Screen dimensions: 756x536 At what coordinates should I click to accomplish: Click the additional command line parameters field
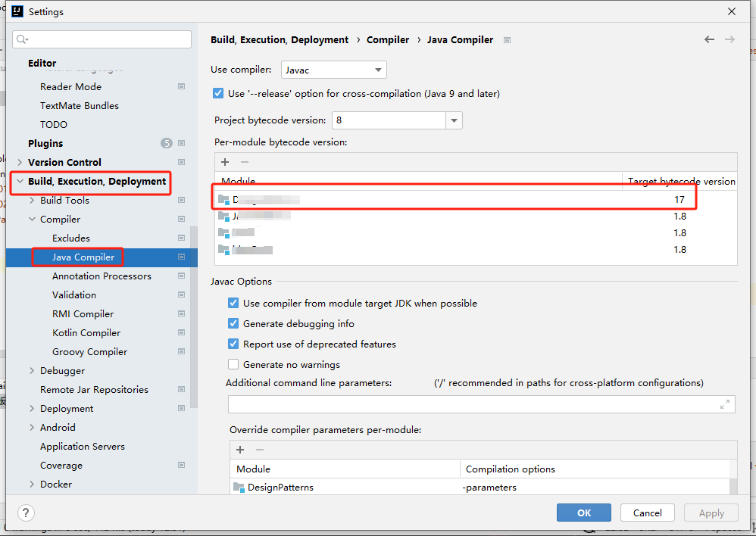coord(481,404)
